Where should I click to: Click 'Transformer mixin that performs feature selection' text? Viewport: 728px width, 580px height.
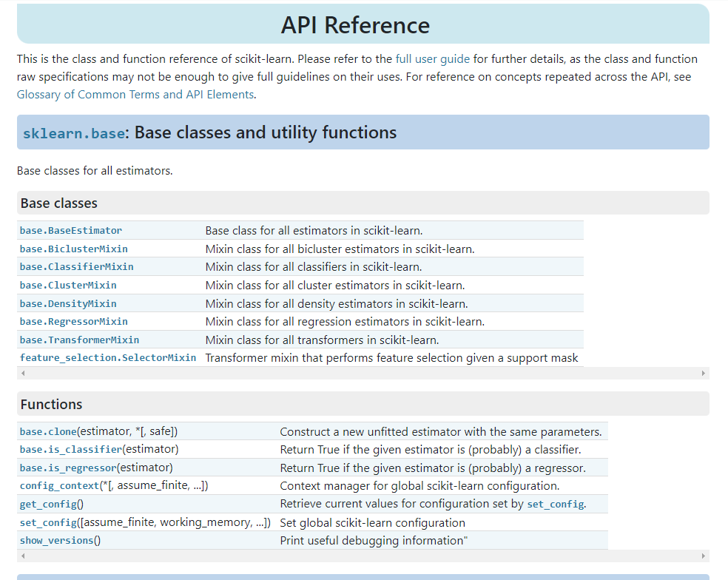(391, 358)
